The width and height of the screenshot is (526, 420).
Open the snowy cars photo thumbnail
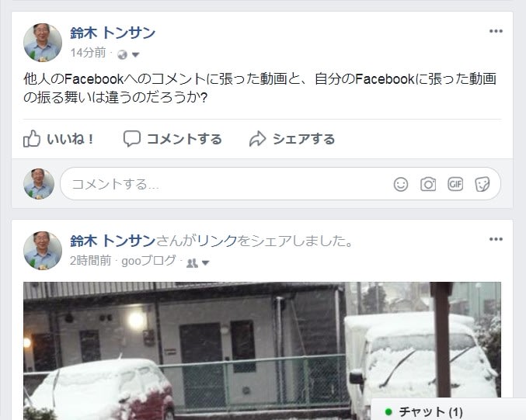[262, 351]
